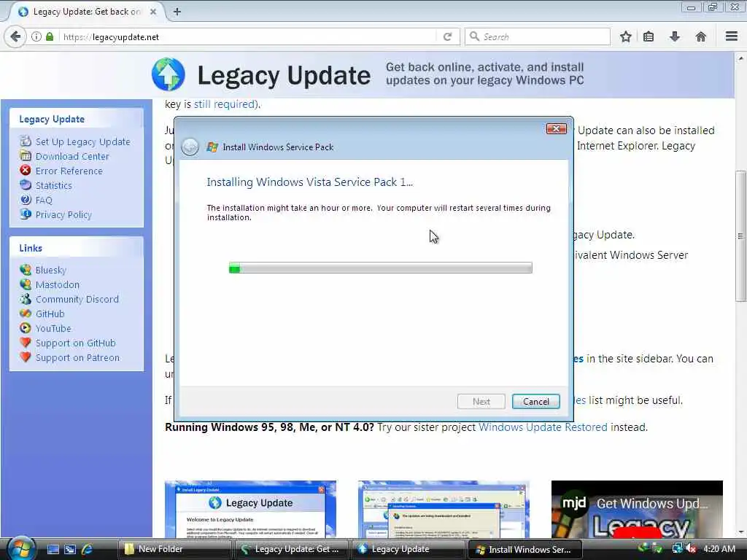Image resolution: width=747 pixels, height=560 pixels.
Task: Open Support on GitHub link
Action: [75, 343]
